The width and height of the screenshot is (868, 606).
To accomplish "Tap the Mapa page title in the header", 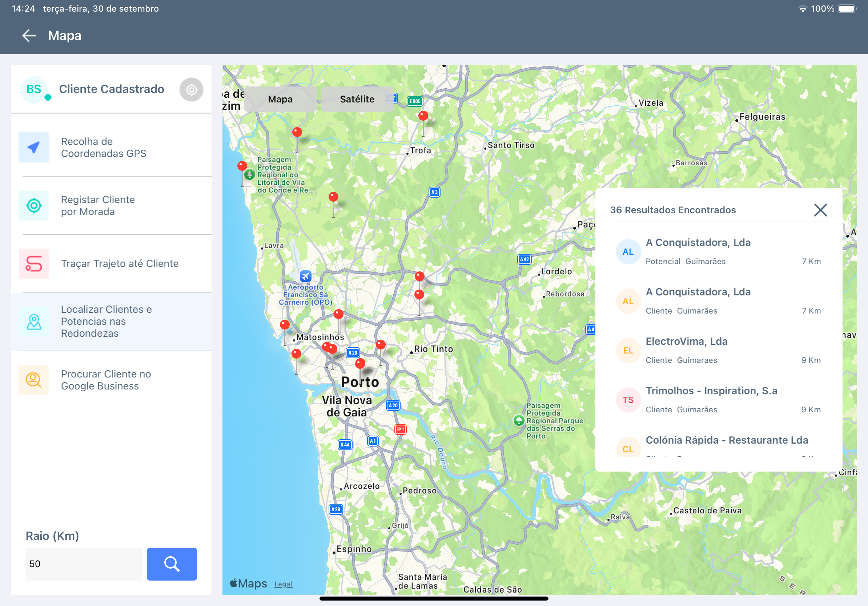I will pyautogui.click(x=65, y=36).
